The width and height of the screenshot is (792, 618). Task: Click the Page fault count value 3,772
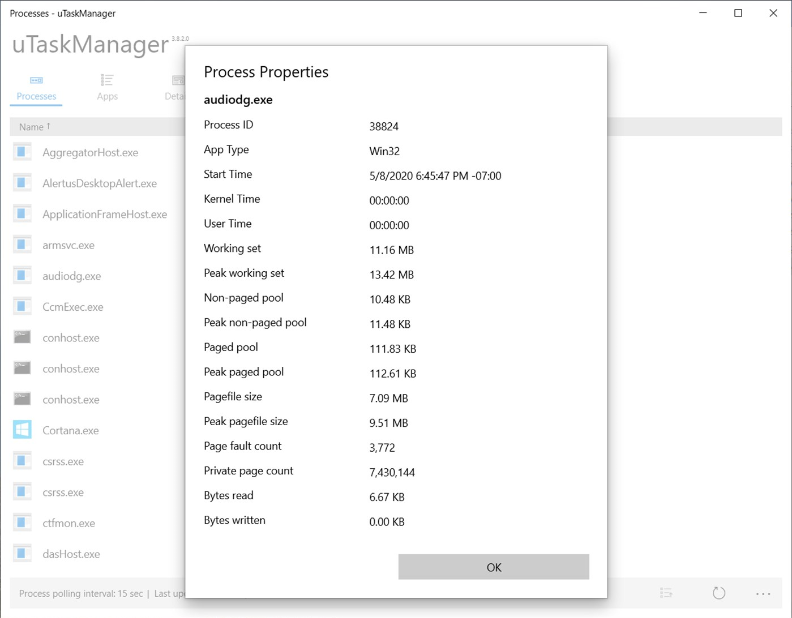pyautogui.click(x=382, y=448)
